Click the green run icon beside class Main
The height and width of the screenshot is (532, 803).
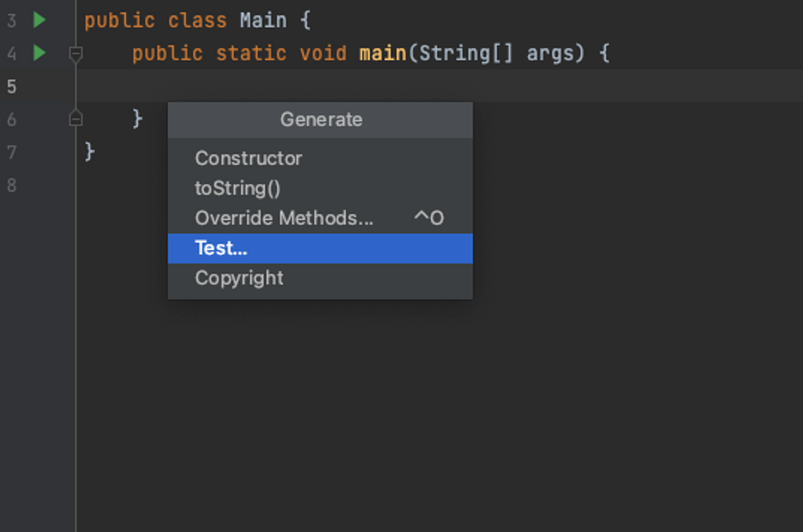(x=40, y=20)
